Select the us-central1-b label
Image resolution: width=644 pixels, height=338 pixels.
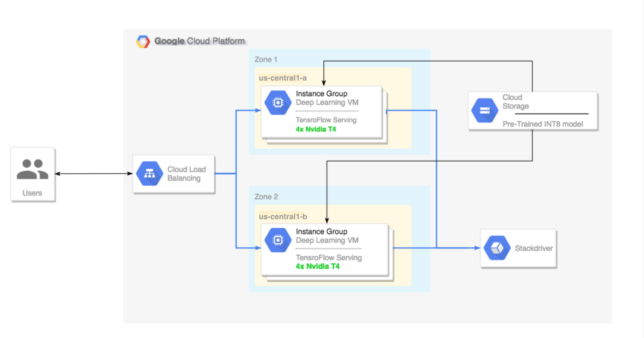(283, 217)
